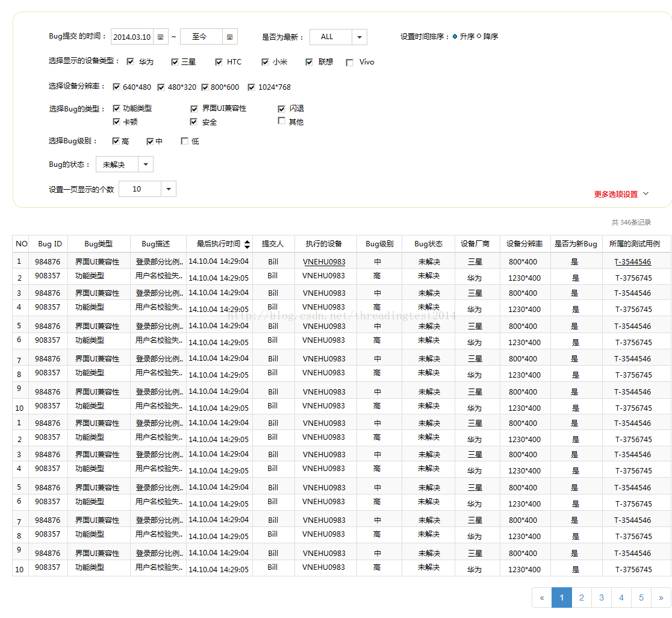672x618 pixels.
Task: Go to page 4
Action: coord(621,598)
